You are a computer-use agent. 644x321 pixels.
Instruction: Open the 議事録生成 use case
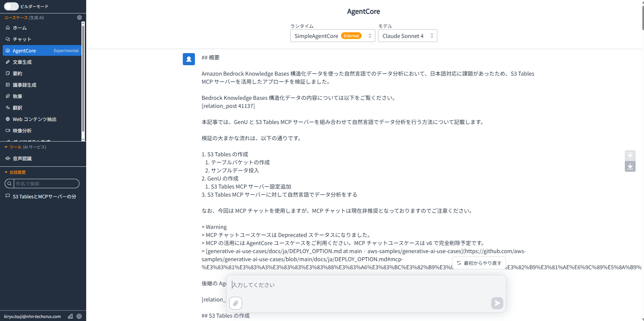pos(25,85)
